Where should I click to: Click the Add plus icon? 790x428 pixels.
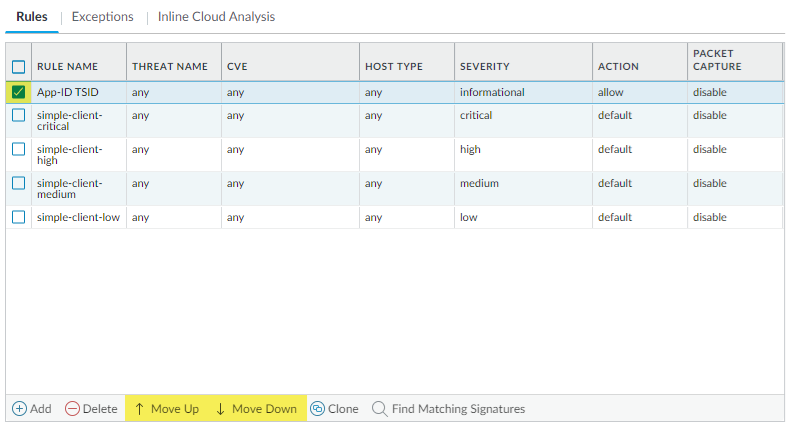click(x=19, y=409)
